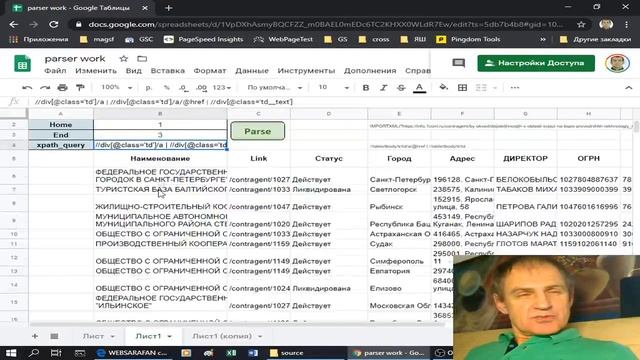This screenshot has height=360, width=640.
Task: Open the Файл menu
Action: pyautogui.click(x=55, y=71)
